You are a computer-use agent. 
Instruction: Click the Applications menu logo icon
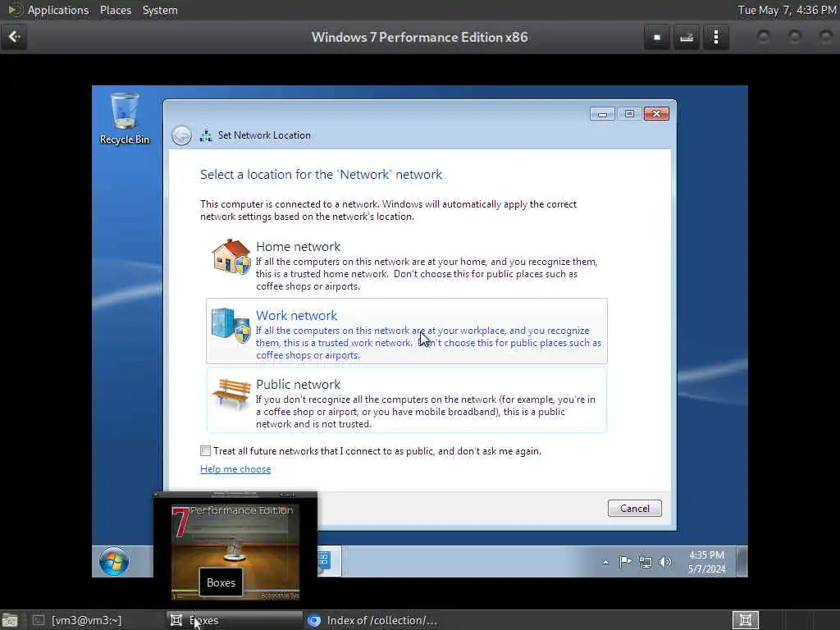coord(15,10)
